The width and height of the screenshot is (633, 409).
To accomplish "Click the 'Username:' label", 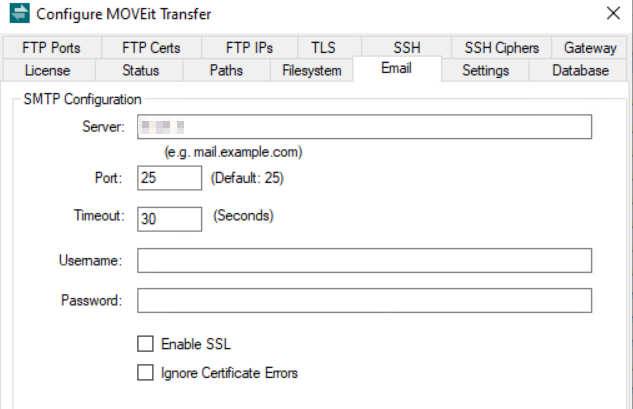I will (90, 260).
